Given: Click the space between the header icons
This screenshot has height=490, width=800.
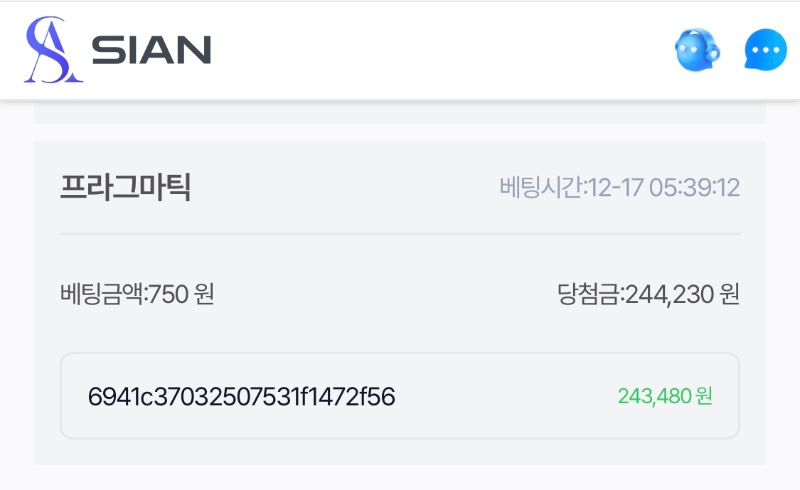Looking at the screenshot, I should tap(731, 50).
